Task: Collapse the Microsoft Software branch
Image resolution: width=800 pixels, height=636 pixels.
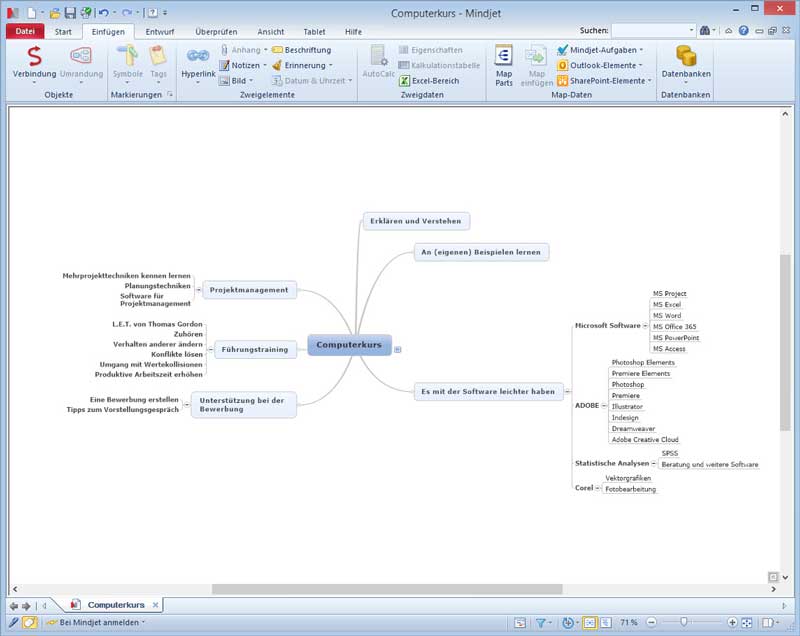Action: point(646,326)
